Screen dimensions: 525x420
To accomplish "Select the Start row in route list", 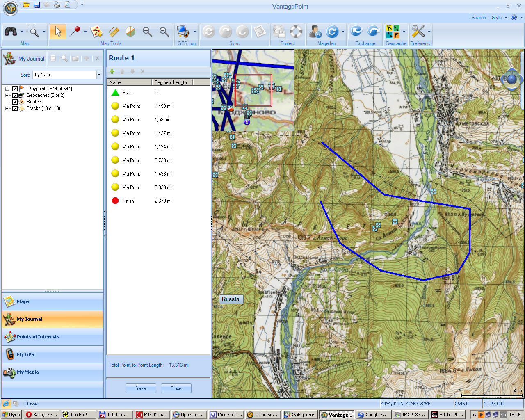I will tap(158, 93).
